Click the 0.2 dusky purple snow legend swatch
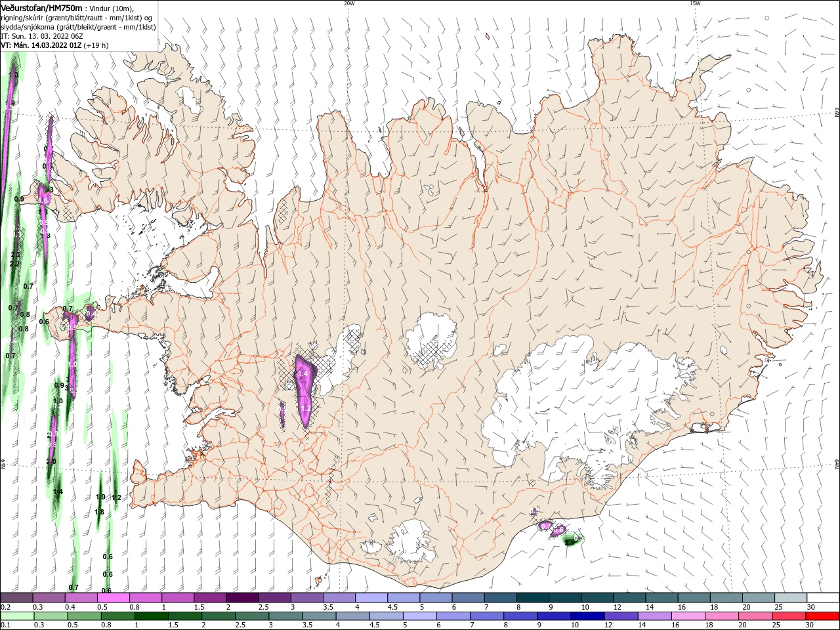 pyautogui.click(x=16, y=598)
